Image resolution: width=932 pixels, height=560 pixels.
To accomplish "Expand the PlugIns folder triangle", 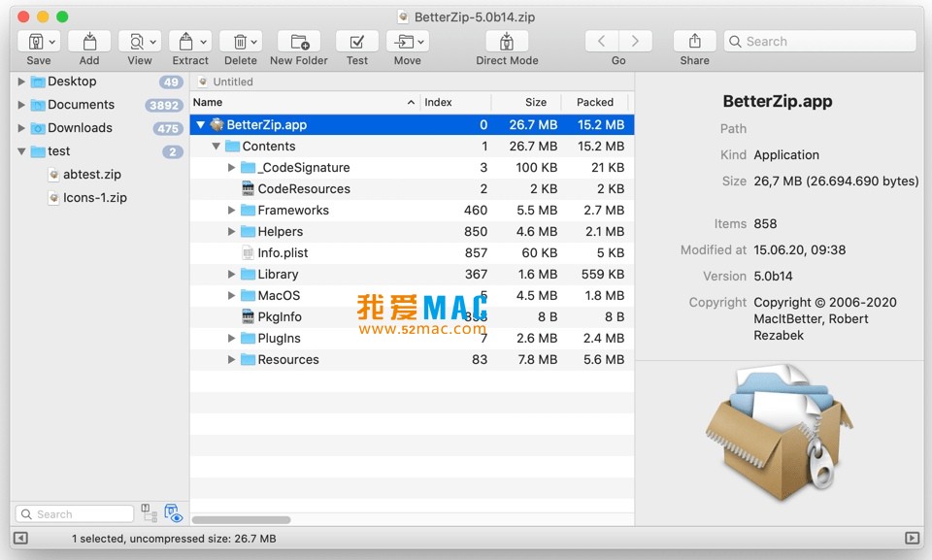I will 231,339.
